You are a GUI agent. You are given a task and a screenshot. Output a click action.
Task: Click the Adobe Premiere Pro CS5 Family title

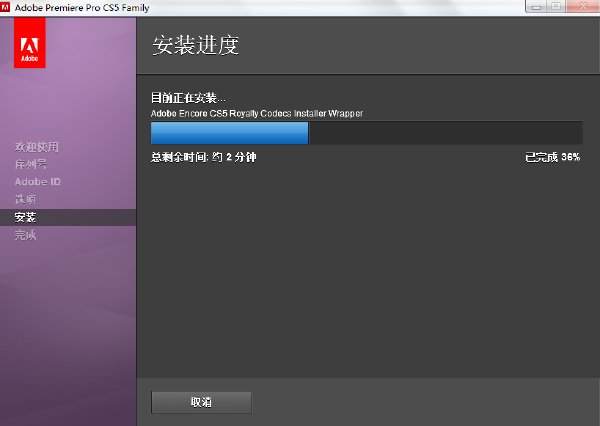pyautogui.click(x=82, y=7)
